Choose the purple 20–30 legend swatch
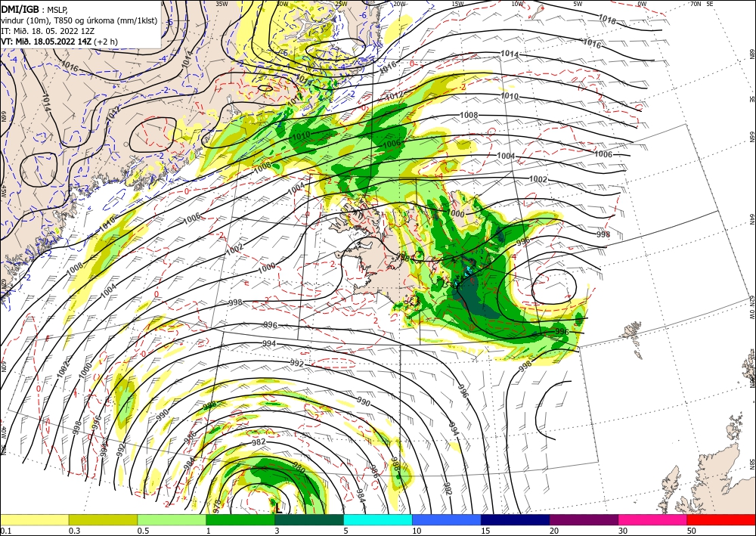 click(x=584, y=519)
